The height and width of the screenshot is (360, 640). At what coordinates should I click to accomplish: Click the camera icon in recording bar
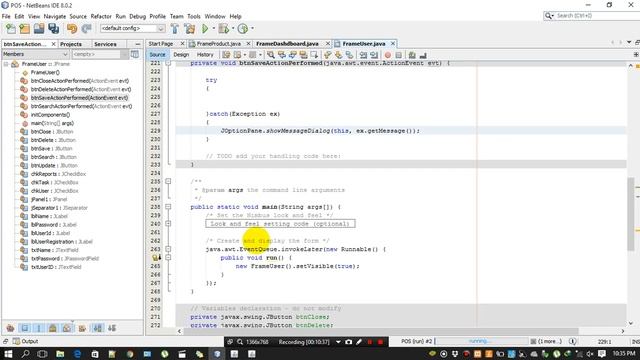click(349, 342)
